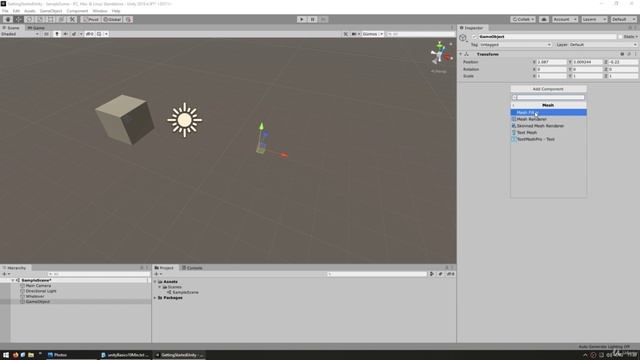This screenshot has width=640, height=360.
Task: Open cloud services icon
Action: (544, 19)
